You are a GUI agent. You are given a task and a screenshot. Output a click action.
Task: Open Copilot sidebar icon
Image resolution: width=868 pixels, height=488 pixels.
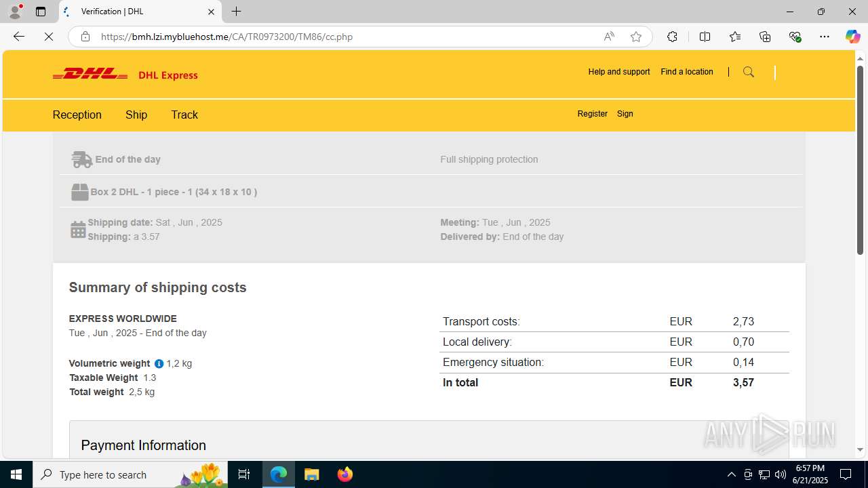click(852, 37)
